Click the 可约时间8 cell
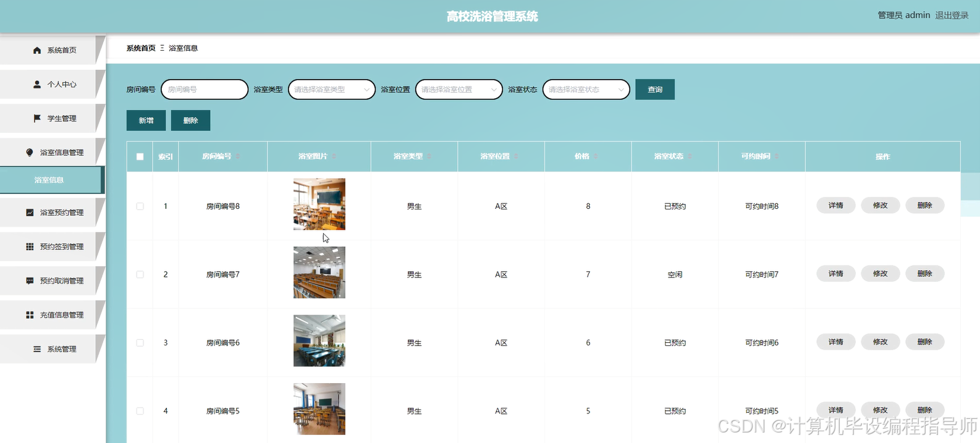 [x=762, y=206]
